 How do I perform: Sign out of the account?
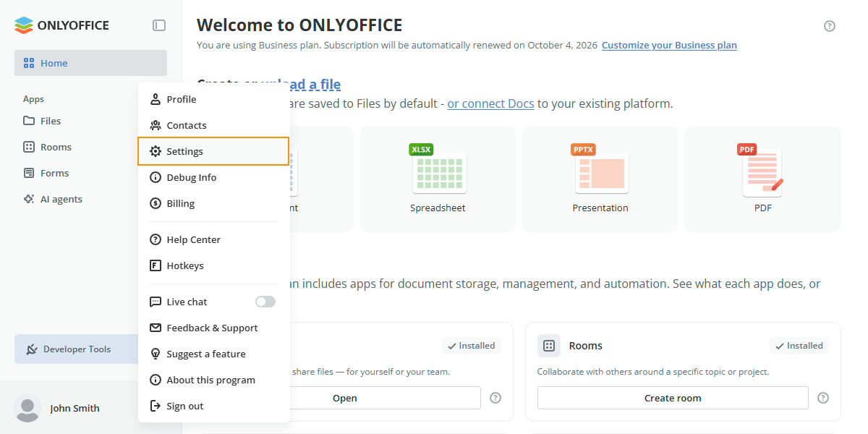(x=213, y=406)
